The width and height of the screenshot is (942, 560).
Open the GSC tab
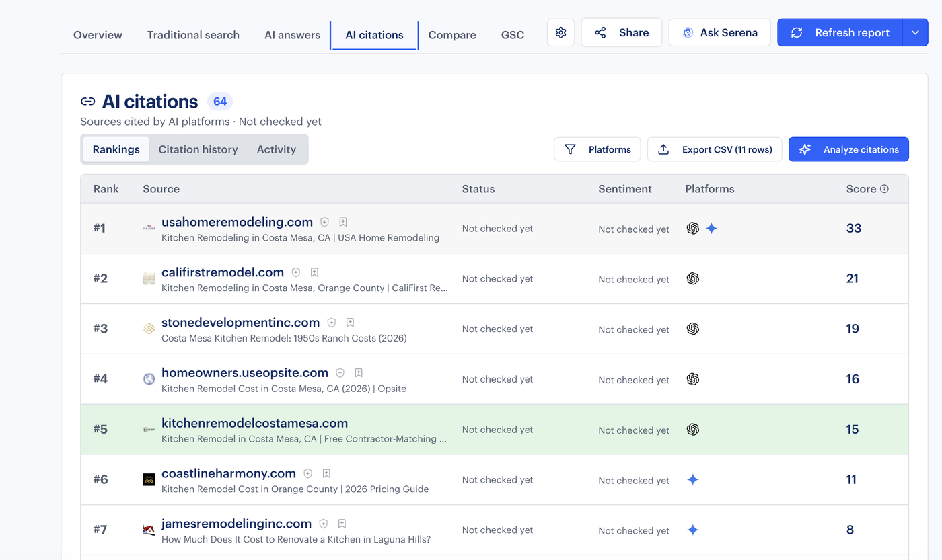[513, 35]
